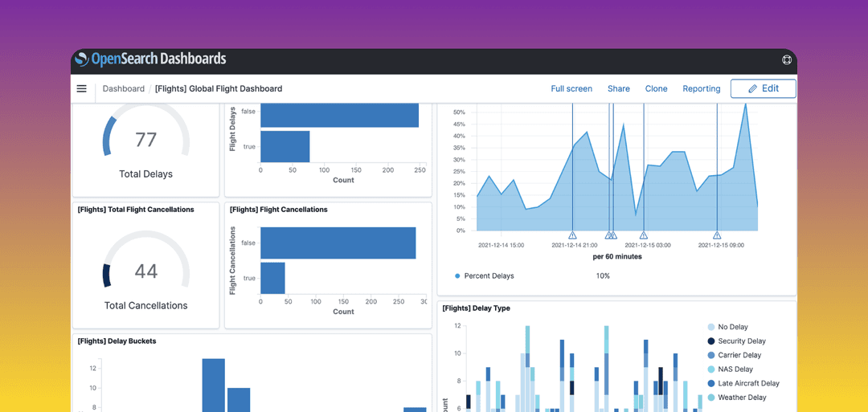868x412 pixels.
Task: Click the false bar in Flight Cancellations chart
Action: click(338, 243)
